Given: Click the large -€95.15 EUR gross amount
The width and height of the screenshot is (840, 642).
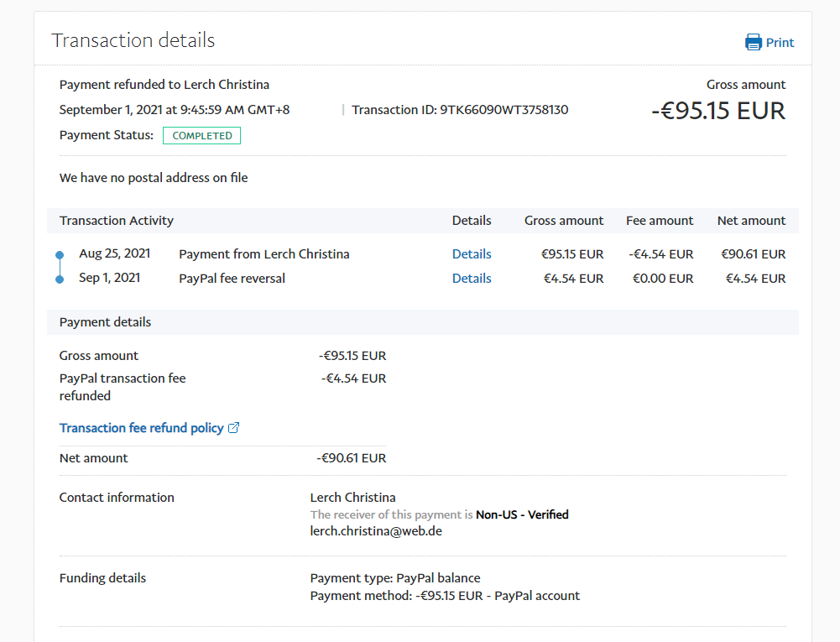Looking at the screenshot, I should click(x=718, y=111).
